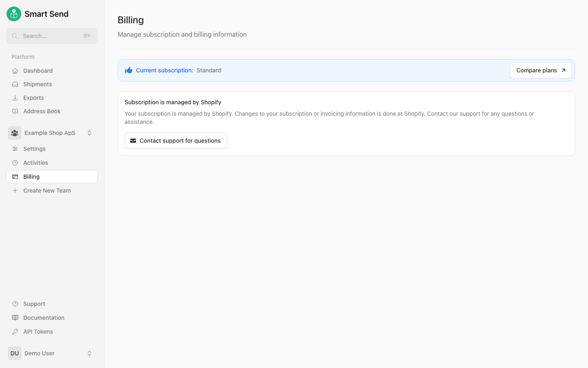Click the Example Shop ApS team icon
Viewport: 588px width, 368px height.
click(14, 132)
